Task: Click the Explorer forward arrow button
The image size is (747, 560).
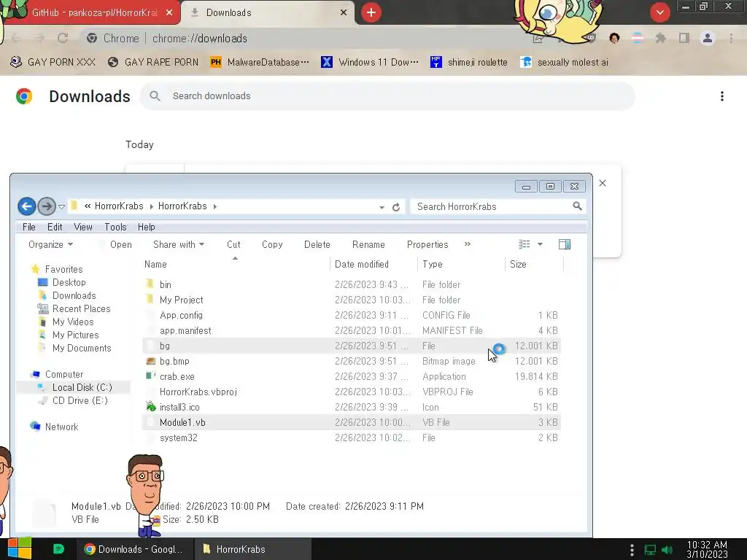Action: [46, 206]
